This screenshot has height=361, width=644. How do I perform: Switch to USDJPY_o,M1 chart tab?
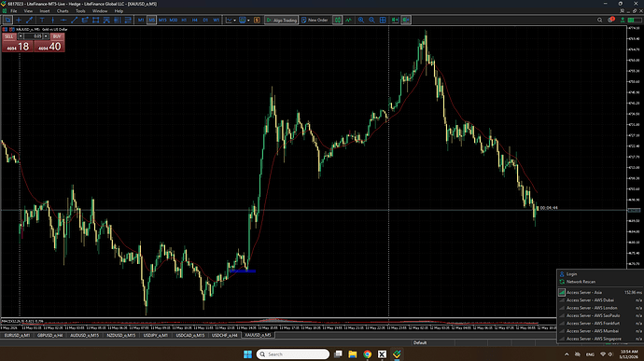[155, 335]
